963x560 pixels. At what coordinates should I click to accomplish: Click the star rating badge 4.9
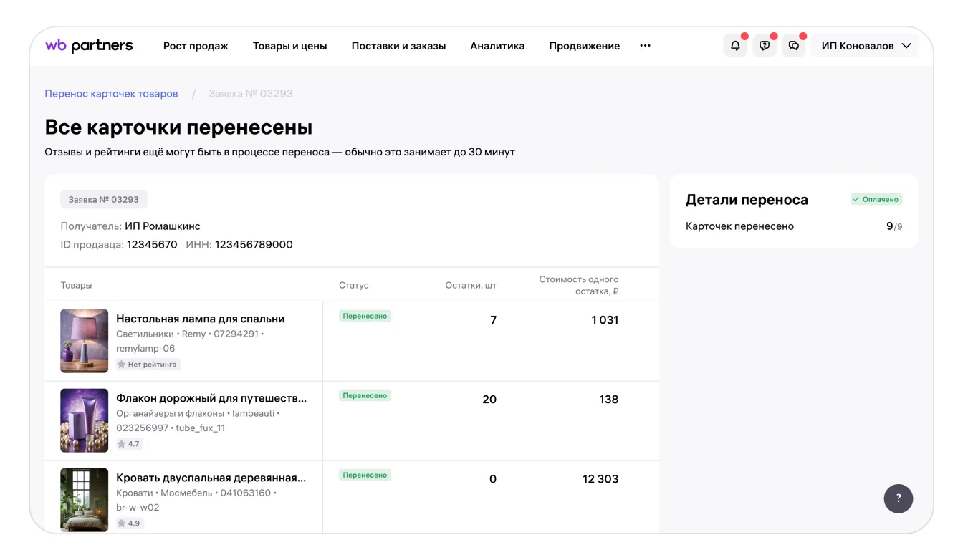pyautogui.click(x=130, y=523)
